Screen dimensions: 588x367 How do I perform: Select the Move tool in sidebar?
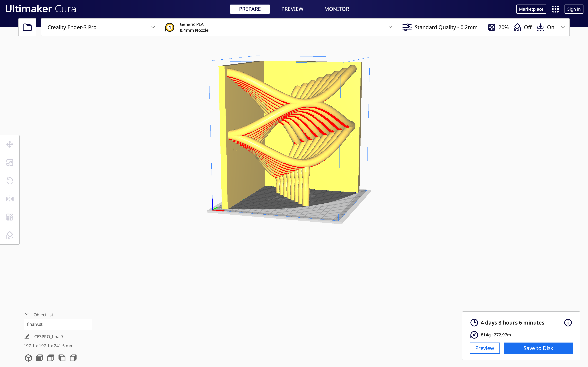coord(10,144)
